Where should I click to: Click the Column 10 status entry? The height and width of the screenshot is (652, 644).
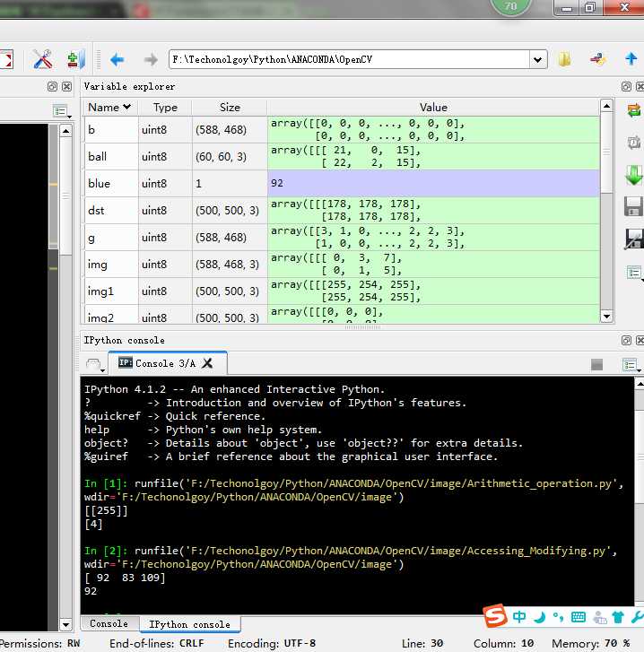click(x=503, y=644)
